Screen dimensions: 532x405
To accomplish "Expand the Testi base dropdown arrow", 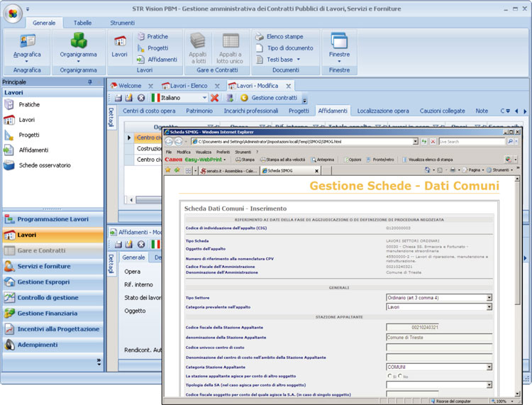I will (299, 60).
